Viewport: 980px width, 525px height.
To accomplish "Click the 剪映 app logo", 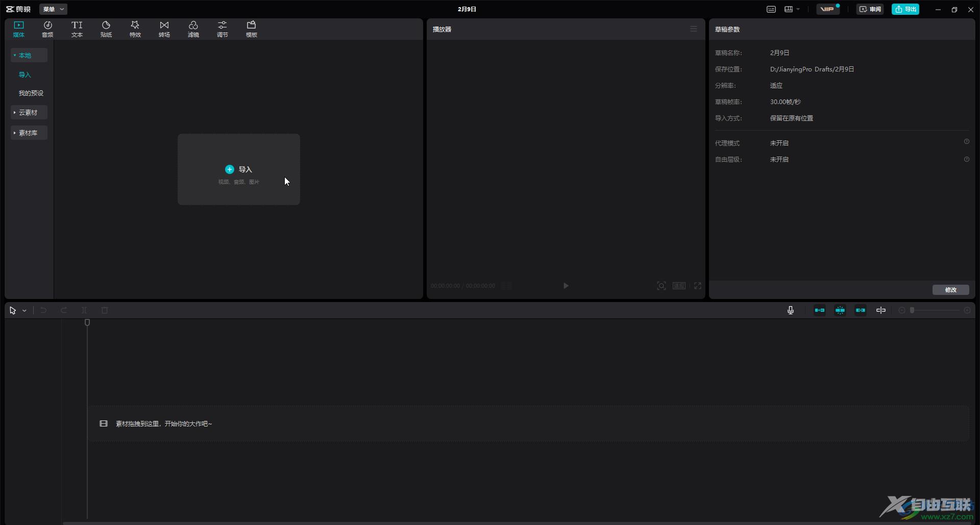I will pos(18,9).
